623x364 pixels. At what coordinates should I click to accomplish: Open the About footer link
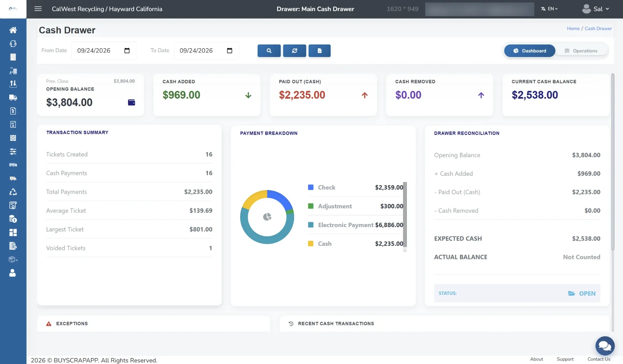click(x=537, y=359)
